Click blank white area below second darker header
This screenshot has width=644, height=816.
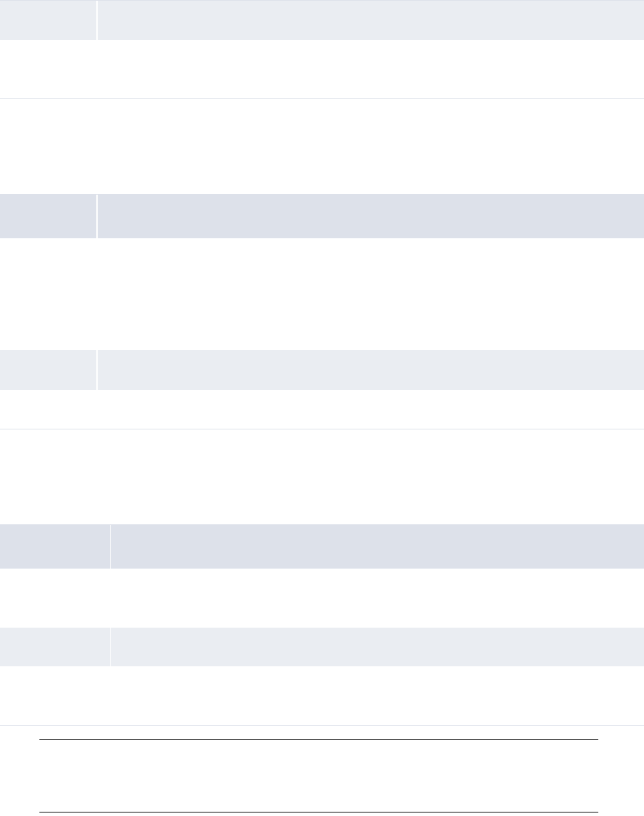(x=322, y=292)
